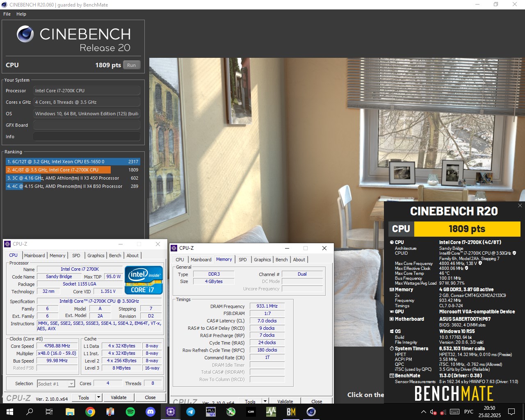Click the Core Speed value 4798.88 MHz
Viewport: 525px width, 420px height.
point(57,346)
